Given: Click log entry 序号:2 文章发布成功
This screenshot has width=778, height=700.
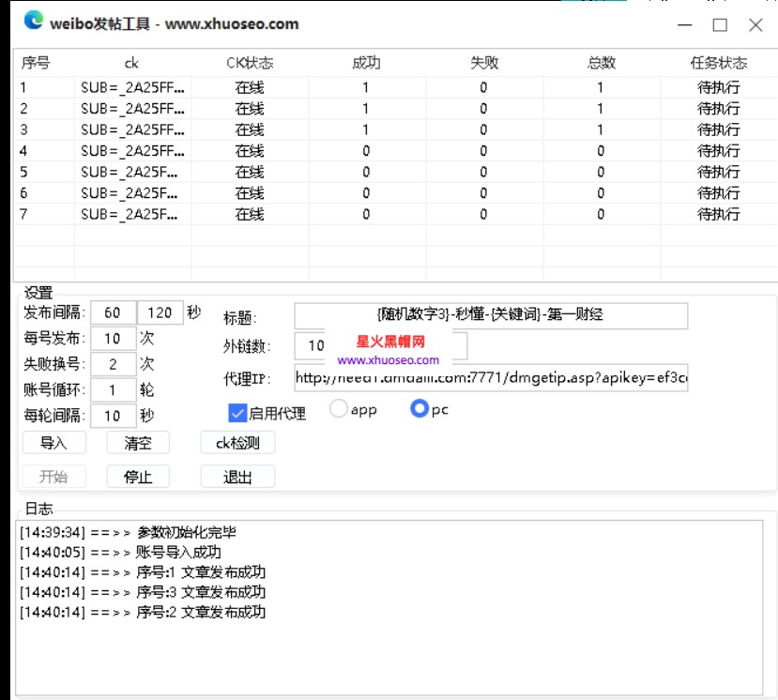Looking at the screenshot, I should click(x=143, y=612).
